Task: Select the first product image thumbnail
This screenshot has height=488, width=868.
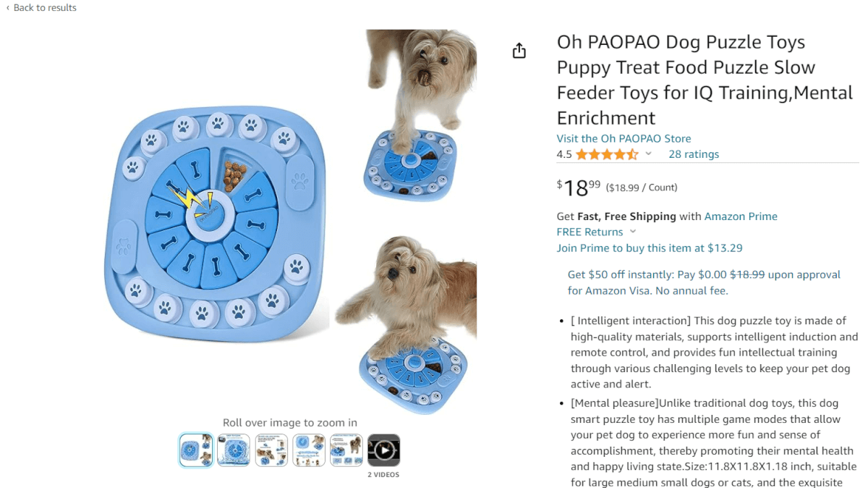Action: pos(196,450)
